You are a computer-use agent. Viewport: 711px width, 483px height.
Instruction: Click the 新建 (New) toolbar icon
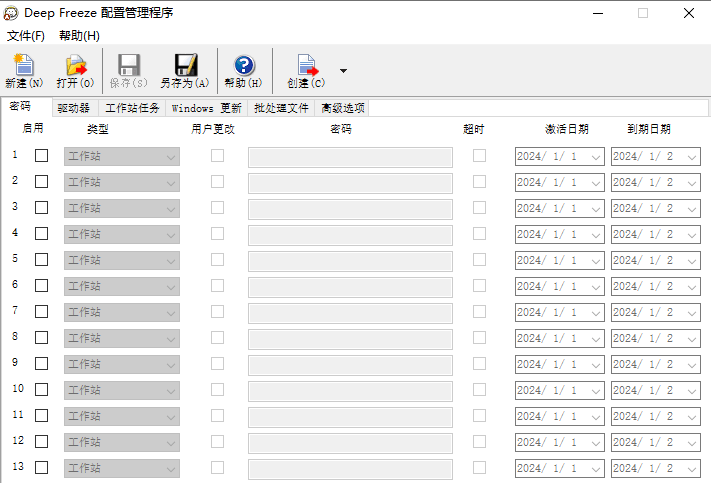coord(23,67)
